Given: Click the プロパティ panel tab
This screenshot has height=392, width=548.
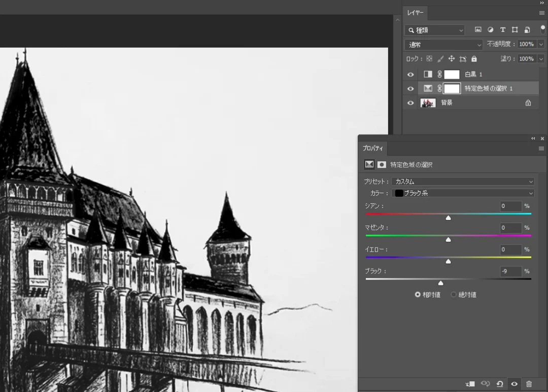Looking at the screenshot, I should coord(373,148).
